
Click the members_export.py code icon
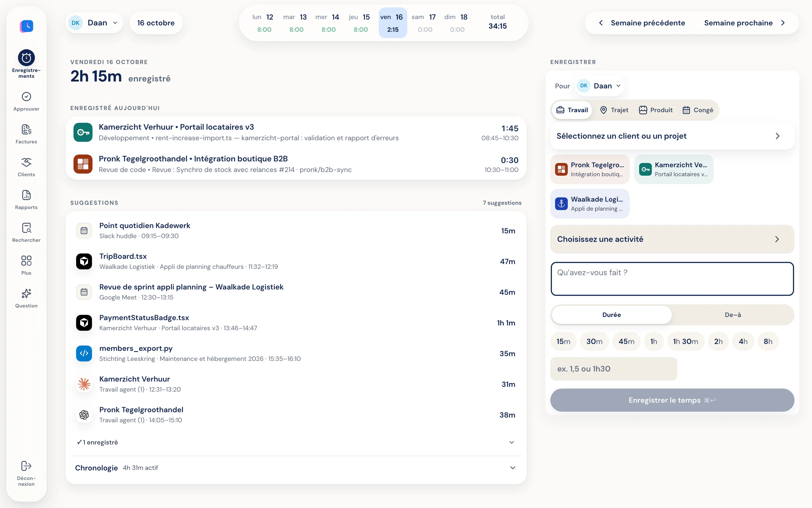(84, 353)
